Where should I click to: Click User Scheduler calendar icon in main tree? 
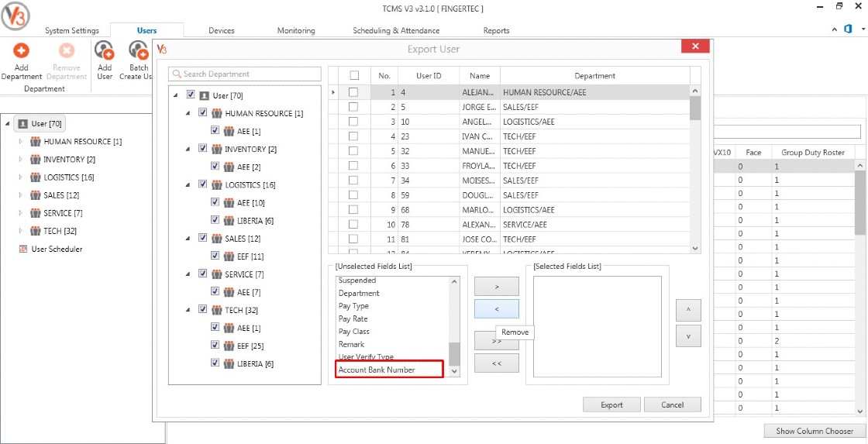pos(22,250)
